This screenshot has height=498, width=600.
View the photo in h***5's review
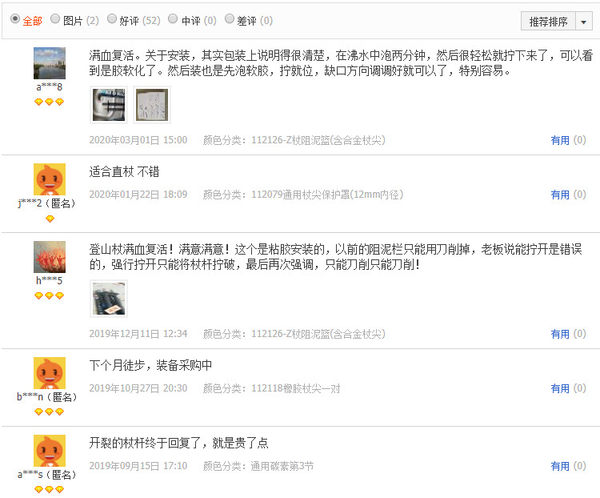tap(109, 299)
